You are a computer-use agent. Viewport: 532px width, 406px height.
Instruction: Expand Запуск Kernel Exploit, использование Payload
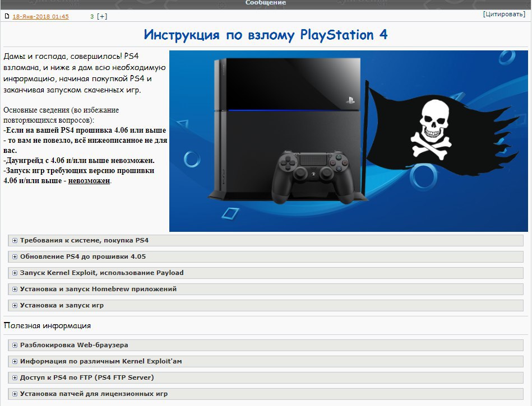266,273
